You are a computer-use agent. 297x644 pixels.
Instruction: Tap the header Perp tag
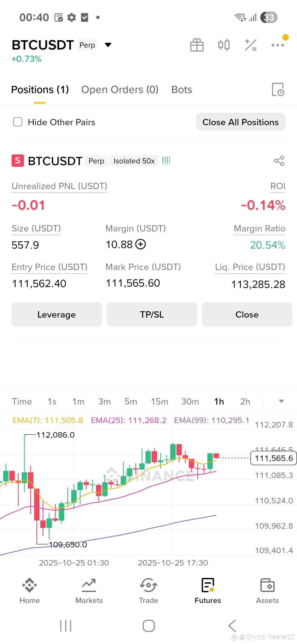point(87,45)
